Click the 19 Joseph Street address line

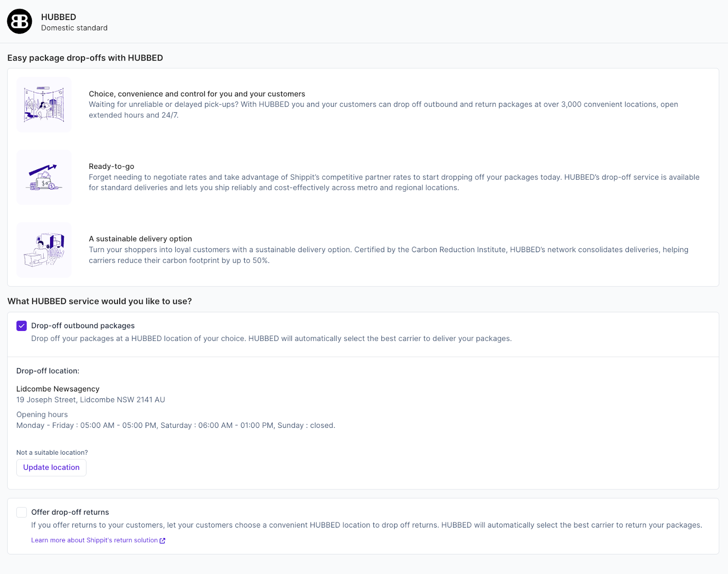click(91, 400)
